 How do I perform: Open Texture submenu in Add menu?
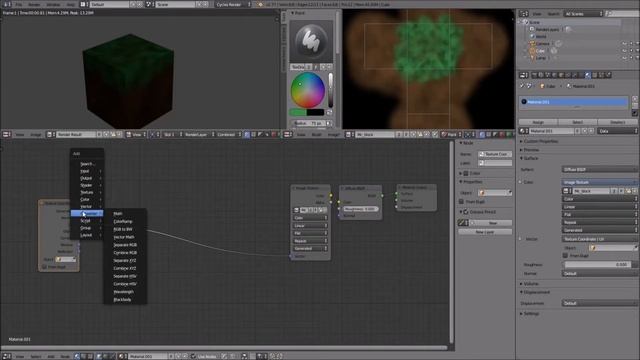87,192
